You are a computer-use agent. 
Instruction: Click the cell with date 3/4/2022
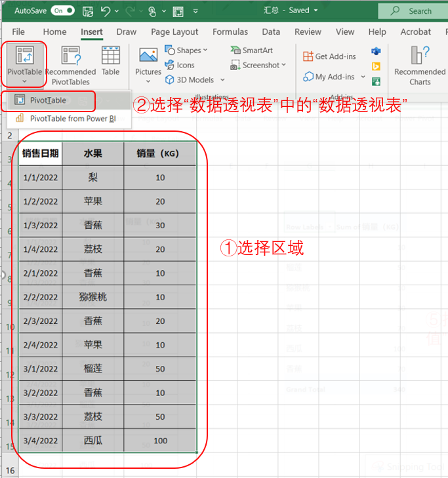(x=40, y=441)
